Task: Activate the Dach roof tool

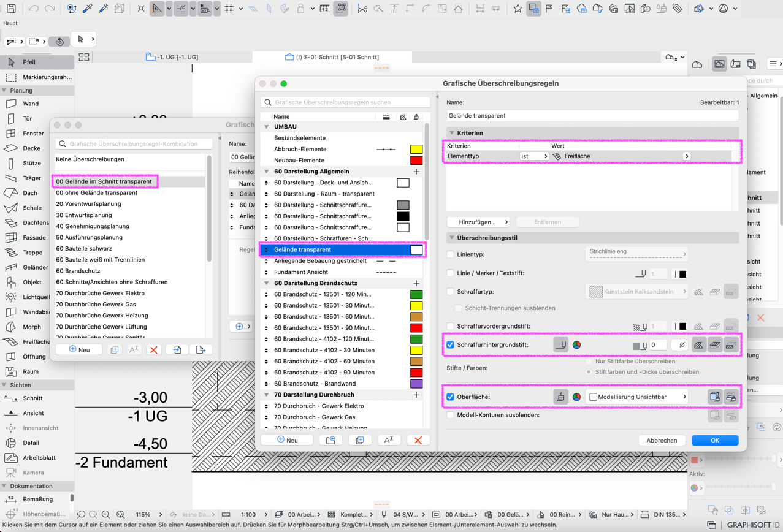Action: (37, 192)
